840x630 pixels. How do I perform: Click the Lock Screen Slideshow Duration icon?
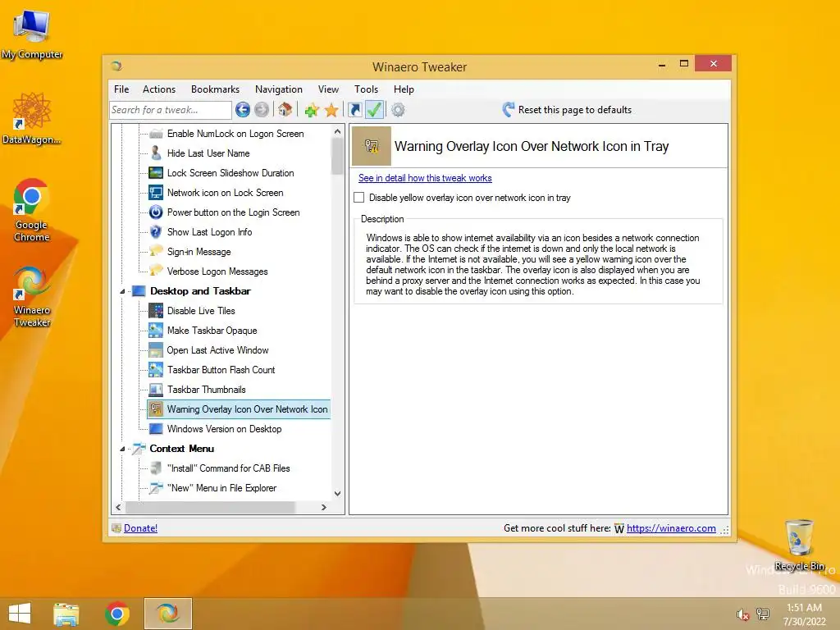(156, 173)
